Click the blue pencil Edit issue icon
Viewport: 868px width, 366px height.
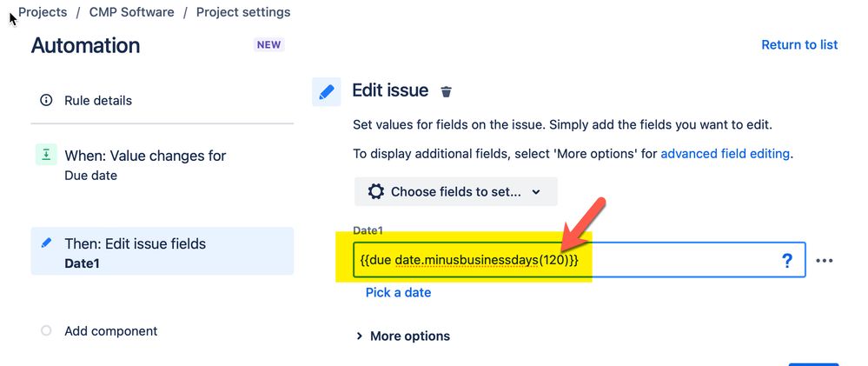click(327, 92)
